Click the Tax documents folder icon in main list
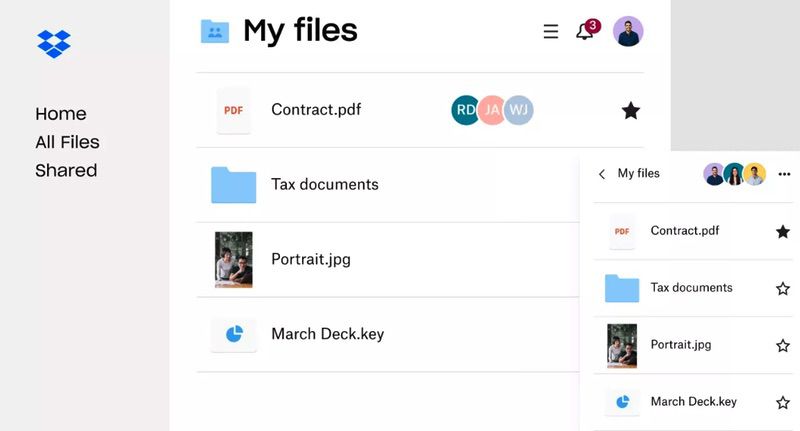Screen dimensions: 800x431 point(234,185)
